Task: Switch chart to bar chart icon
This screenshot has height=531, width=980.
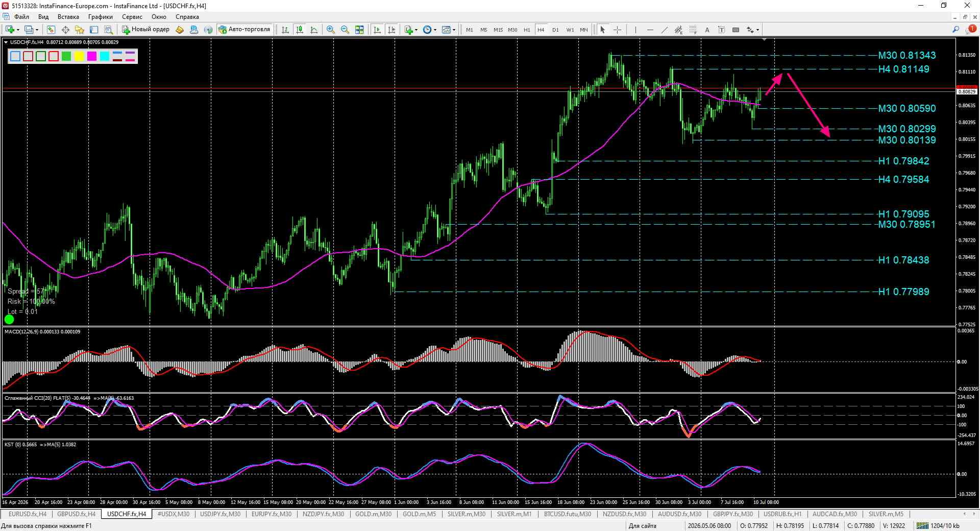Action: [x=285, y=30]
